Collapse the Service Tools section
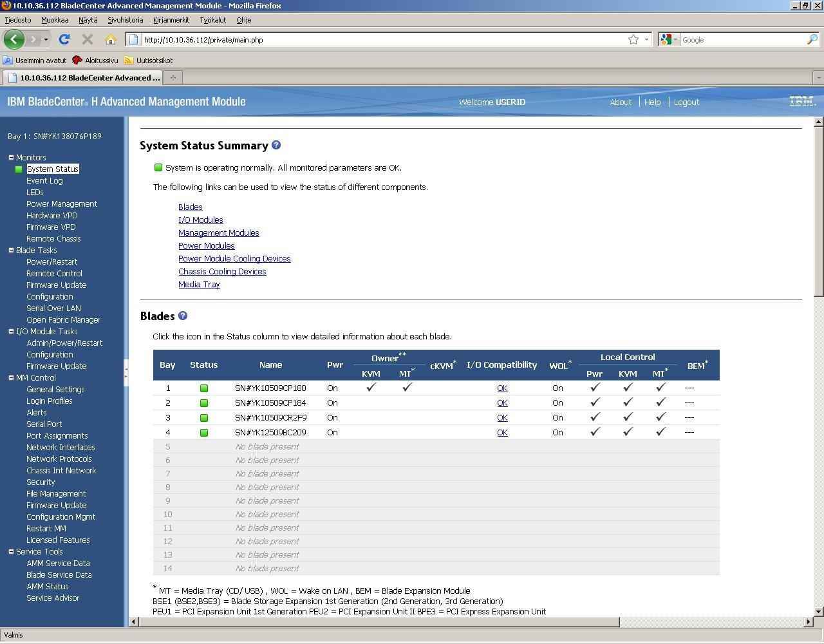Screen dimensions: 824x644 [x=11, y=551]
